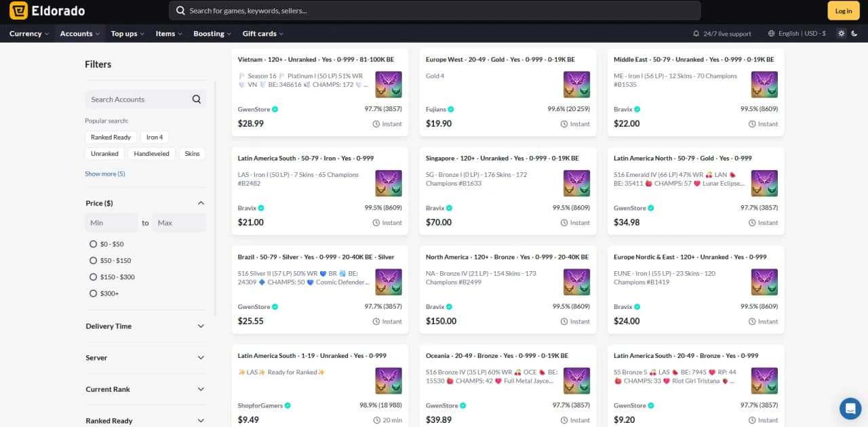This screenshot has height=427, width=868.
Task: Click the Bravix seller name on $24.00 listing
Action: click(x=623, y=307)
